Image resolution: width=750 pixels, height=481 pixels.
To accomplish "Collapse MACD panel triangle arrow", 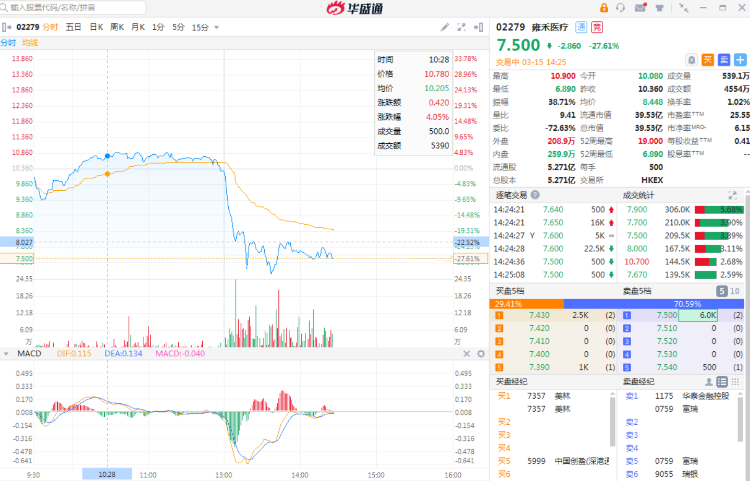I will coord(6,354).
